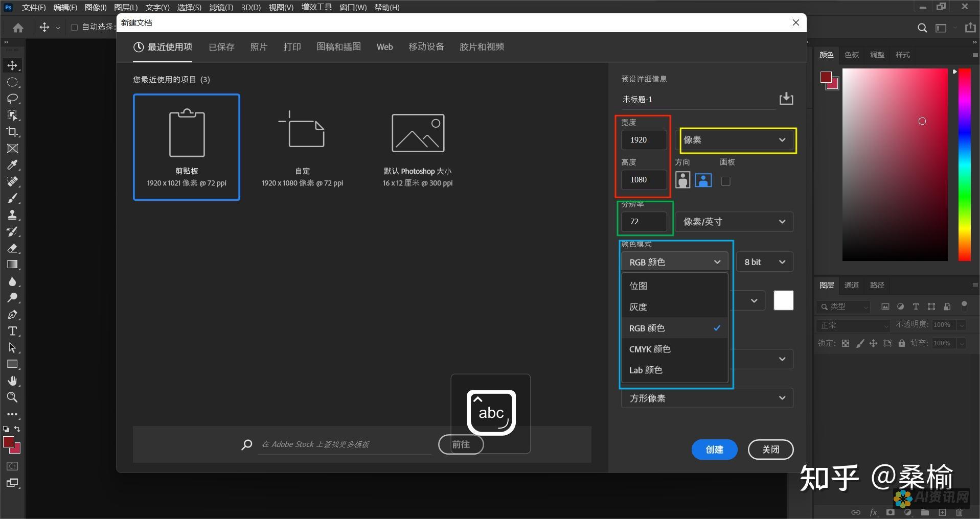Choose Lab 颜色 from color mode list
Screen dimensions: 980x519
[x=674, y=370]
